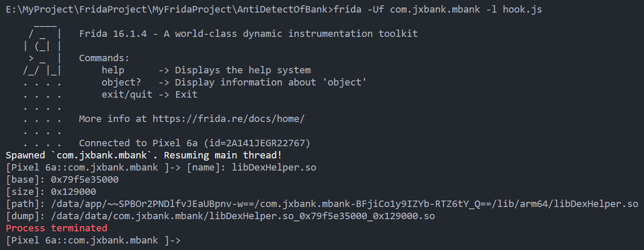Click the red Process terminated message
Image resolution: width=644 pixels, height=250 pixels.
pyautogui.click(x=56, y=228)
